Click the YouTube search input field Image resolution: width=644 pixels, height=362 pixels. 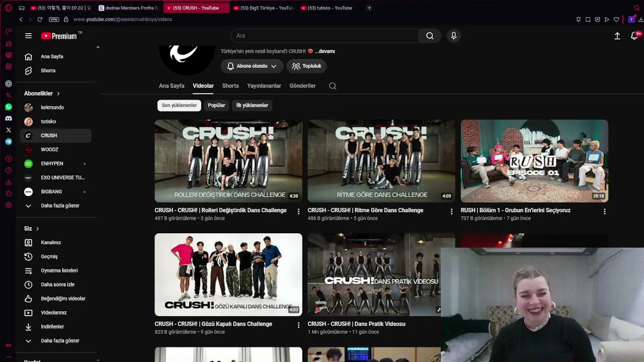(325, 36)
